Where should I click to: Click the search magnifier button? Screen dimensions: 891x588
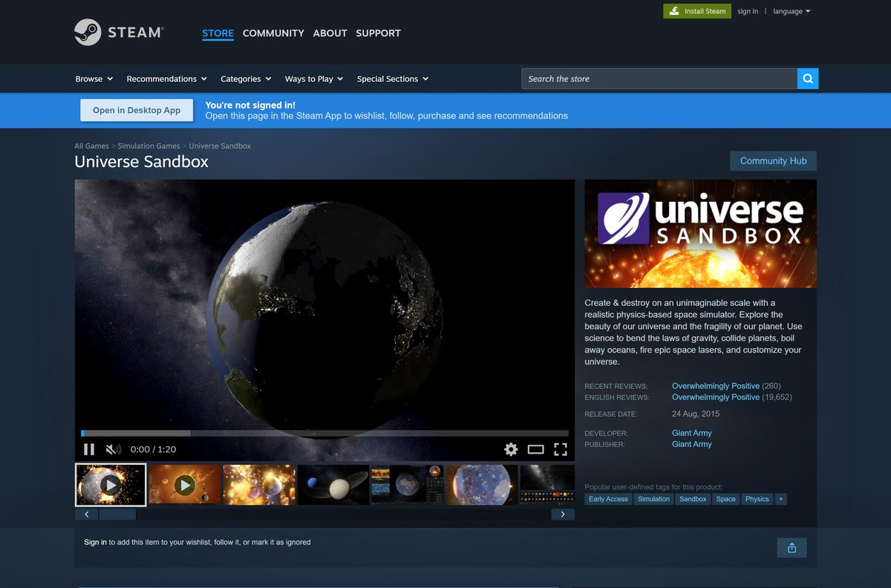click(x=808, y=79)
